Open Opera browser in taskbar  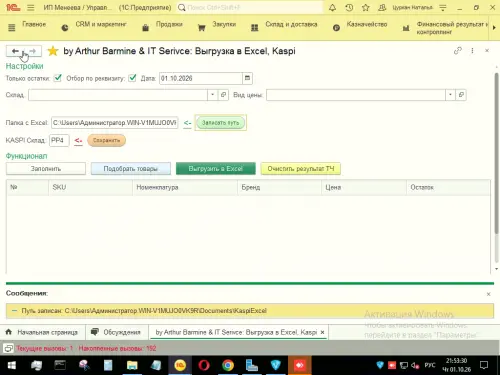pos(204,365)
